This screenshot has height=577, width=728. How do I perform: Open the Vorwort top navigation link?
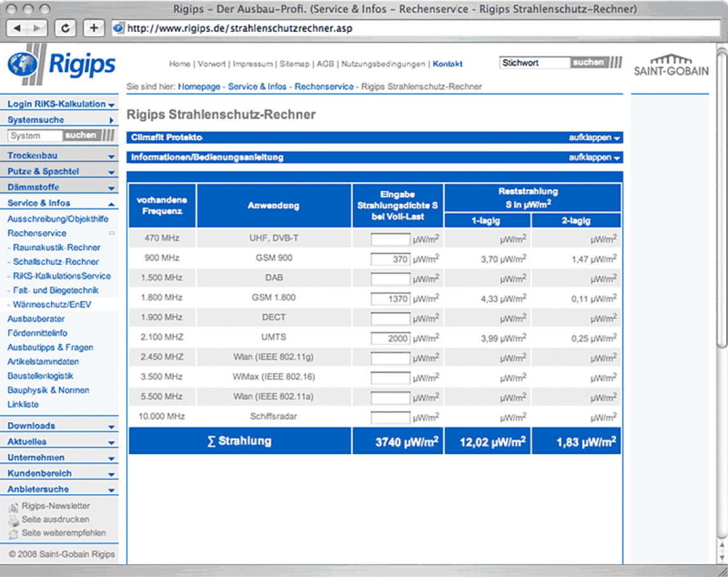click(212, 64)
